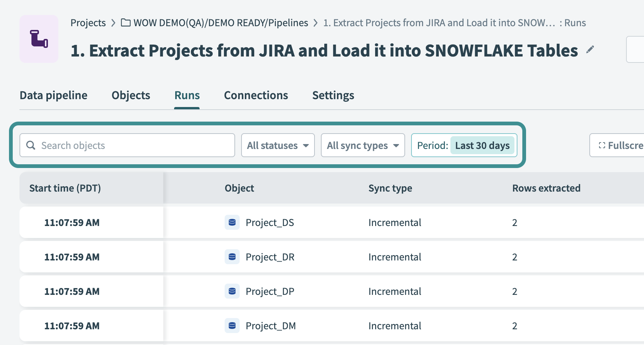
Task: Click the magnifier search icon
Action: pyautogui.click(x=31, y=145)
